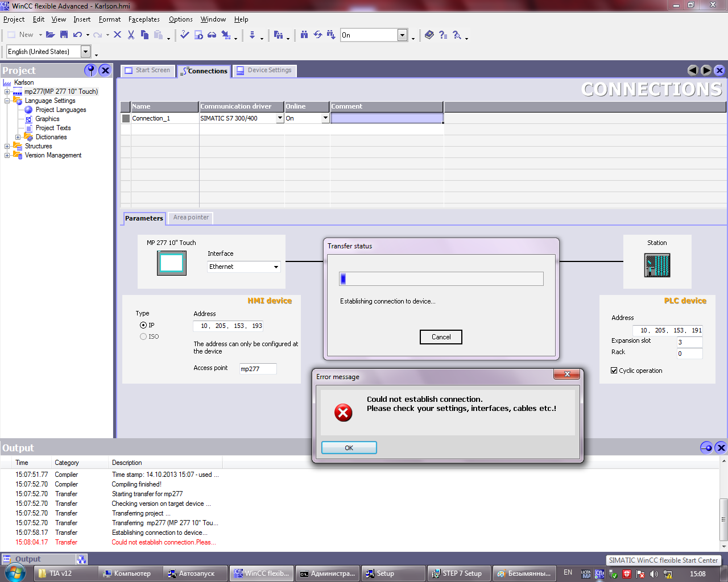Close the Output window with its X icon

721,447
